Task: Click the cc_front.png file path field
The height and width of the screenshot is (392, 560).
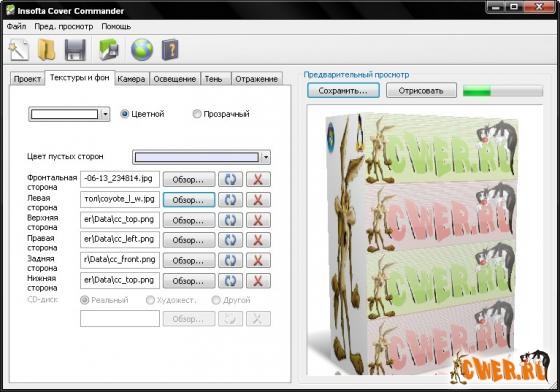Action: click(120, 260)
